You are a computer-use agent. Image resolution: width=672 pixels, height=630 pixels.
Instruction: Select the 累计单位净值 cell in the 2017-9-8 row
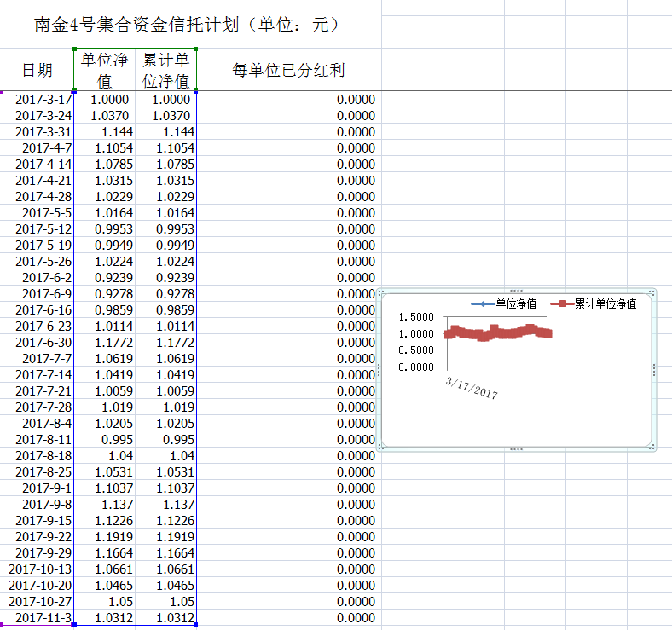click(x=166, y=505)
